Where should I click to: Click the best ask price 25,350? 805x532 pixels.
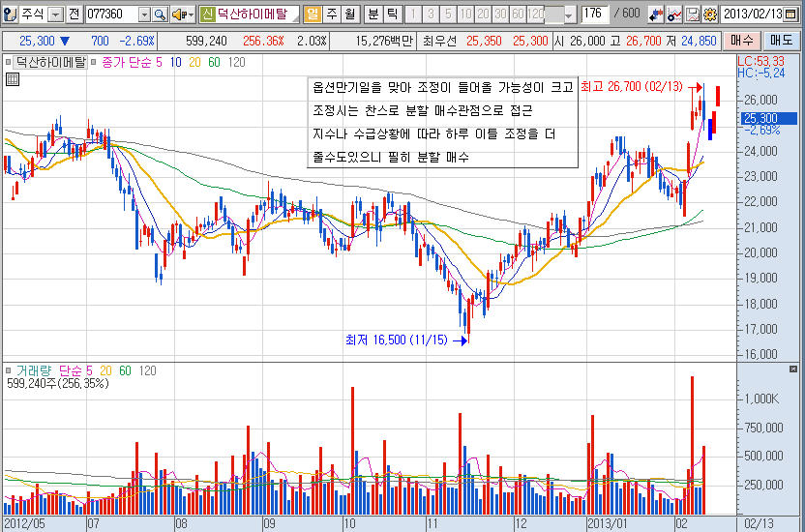click(x=484, y=41)
